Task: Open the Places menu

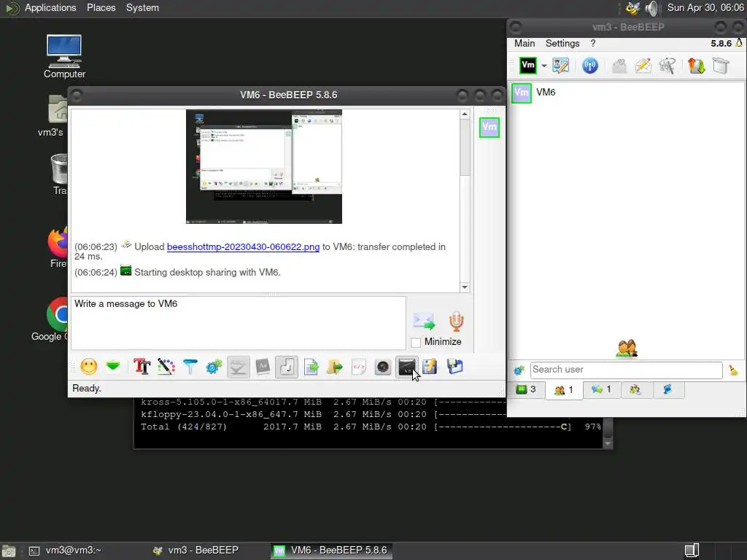Action: (x=101, y=7)
